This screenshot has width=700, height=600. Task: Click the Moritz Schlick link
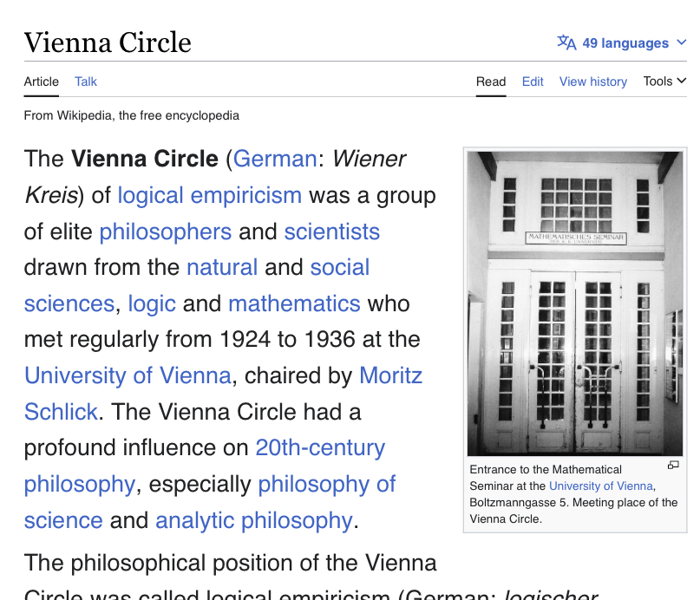click(x=390, y=375)
